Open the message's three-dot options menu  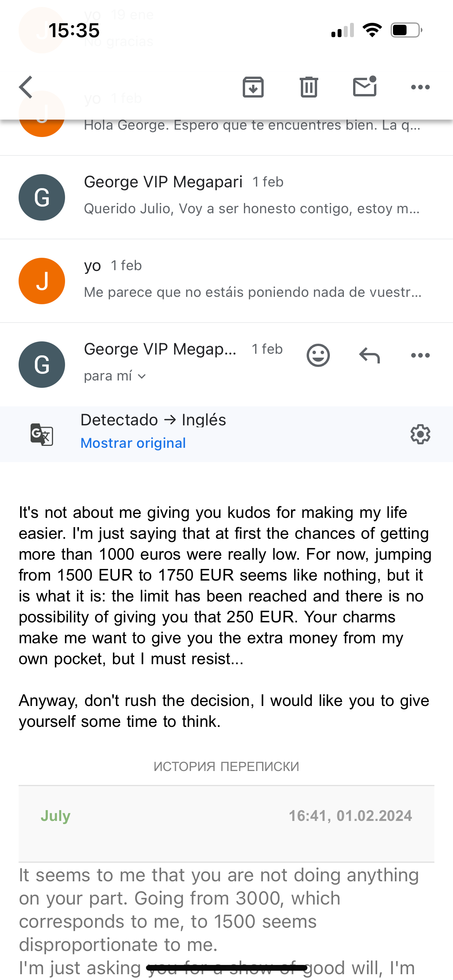[x=420, y=355]
